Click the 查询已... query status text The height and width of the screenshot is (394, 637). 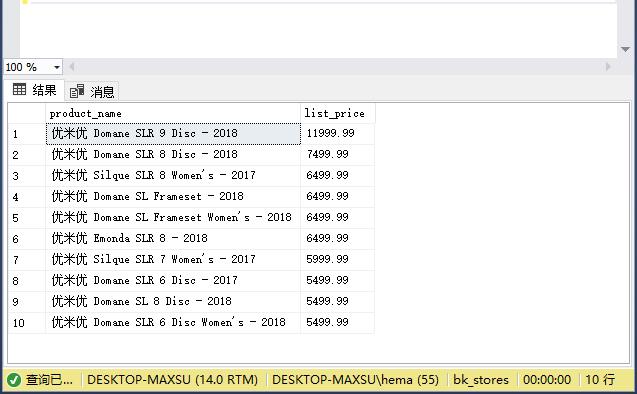49,380
